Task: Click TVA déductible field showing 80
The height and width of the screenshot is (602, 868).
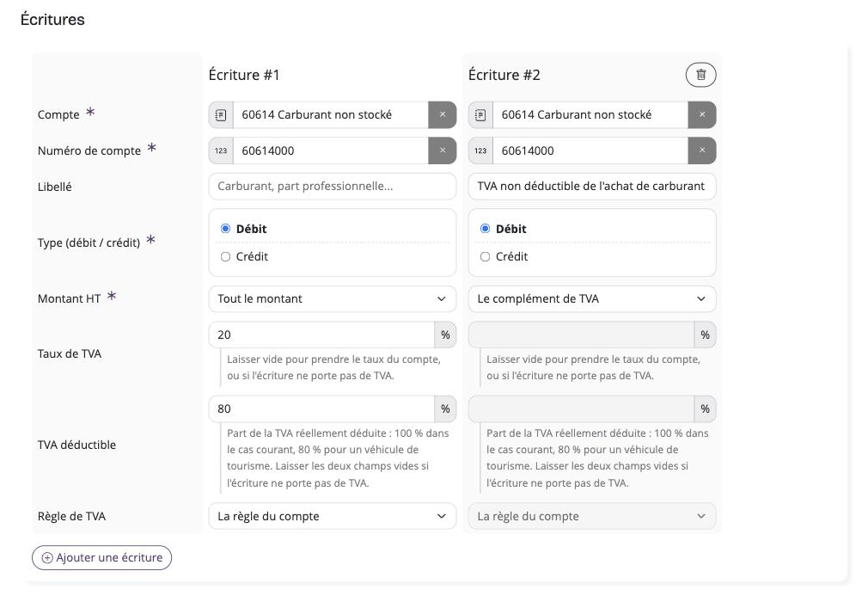Action: 321,408
